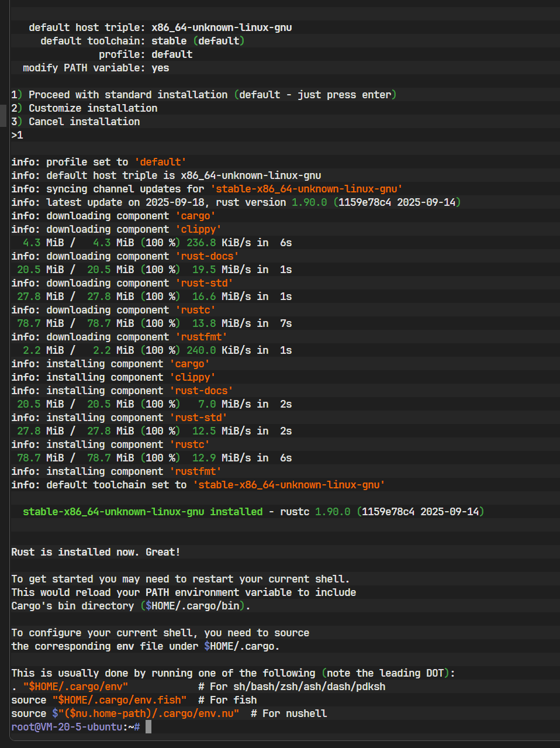
Task: Click 'Rust is installed now. Great!' line
Action: coord(96,552)
